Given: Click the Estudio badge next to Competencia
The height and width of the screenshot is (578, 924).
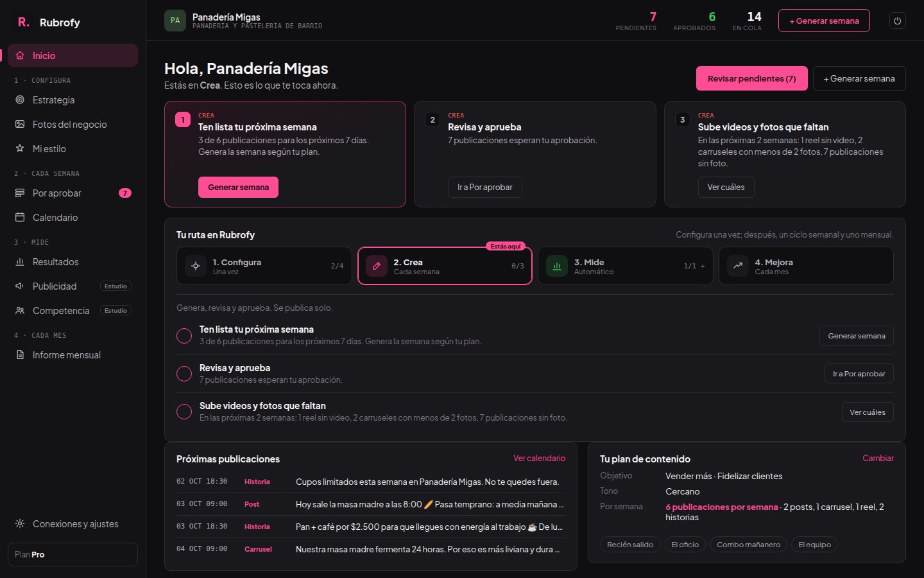Looking at the screenshot, I should (116, 310).
